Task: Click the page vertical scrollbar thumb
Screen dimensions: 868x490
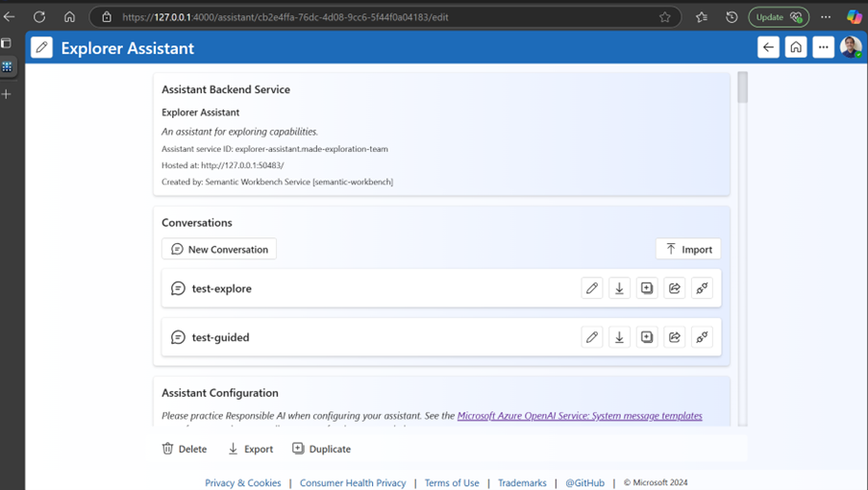Action: coord(742,87)
